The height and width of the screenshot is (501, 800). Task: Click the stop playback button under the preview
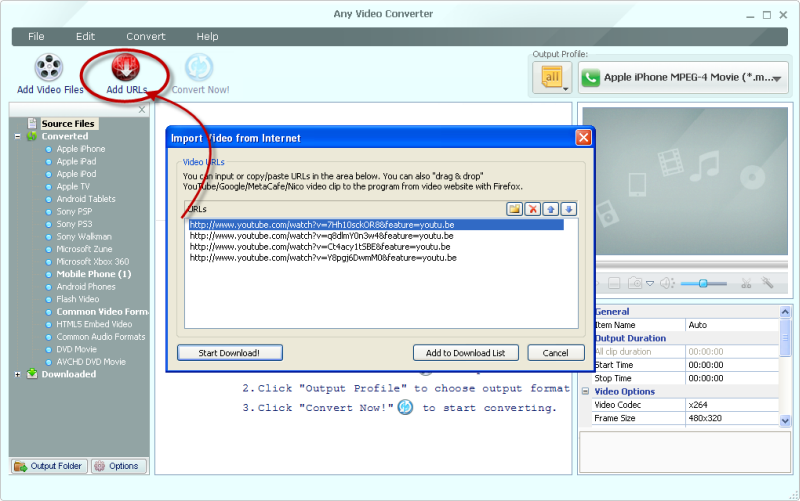pos(614,283)
